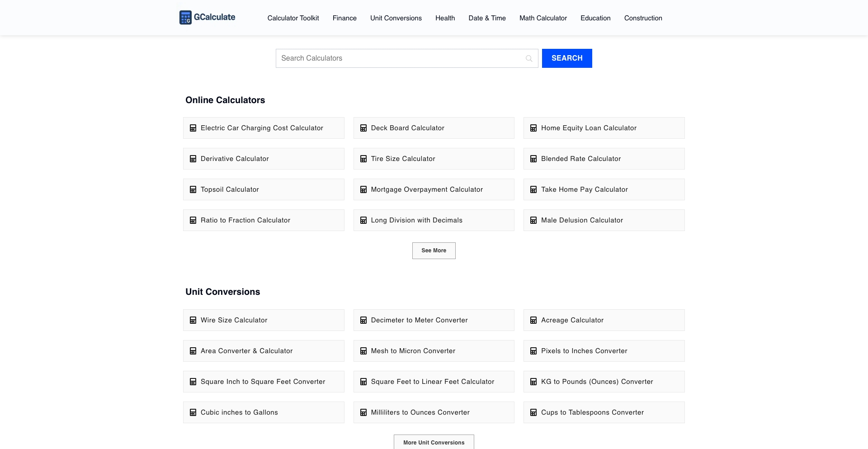Click the calculator icon next to Topsoil Calculator
Viewport: 868px width, 449px height.
[x=193, y=189]
